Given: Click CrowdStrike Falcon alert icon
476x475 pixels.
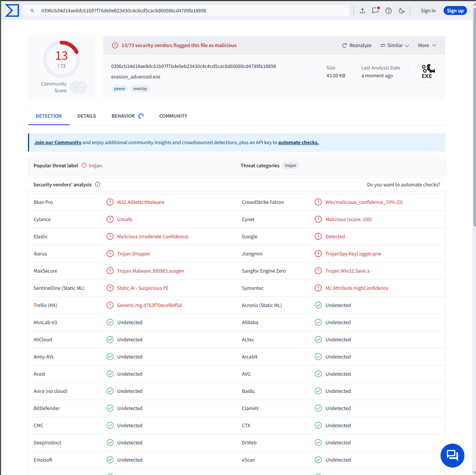Looking at the screenshot, I should [318, 202].
